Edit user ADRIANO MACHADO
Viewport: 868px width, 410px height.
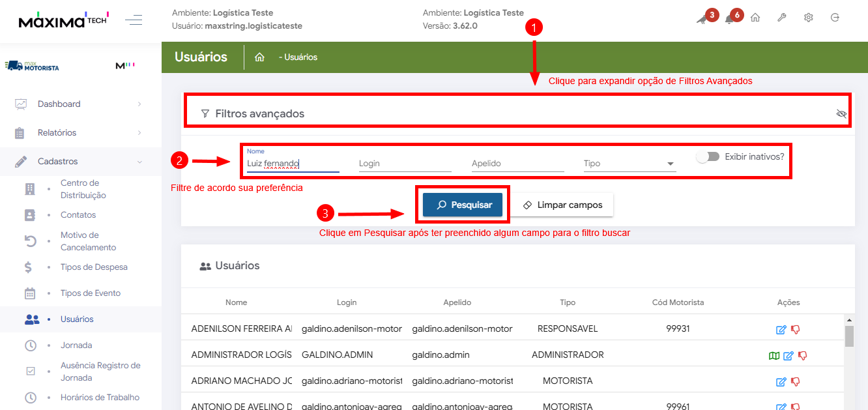pyautogui.click(x=781, y=382)
